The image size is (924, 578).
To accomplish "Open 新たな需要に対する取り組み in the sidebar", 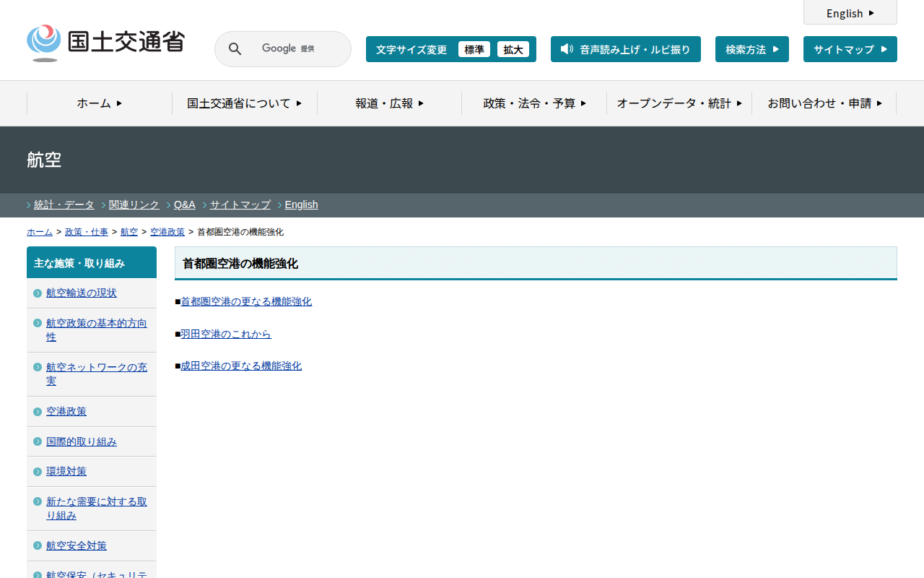I will tap(97, 509).
